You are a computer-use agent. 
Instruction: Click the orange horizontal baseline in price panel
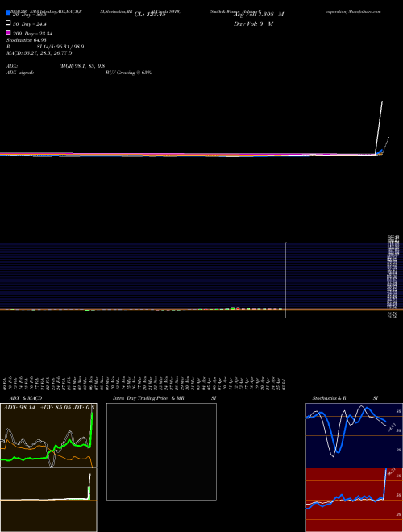pos(201,310)
